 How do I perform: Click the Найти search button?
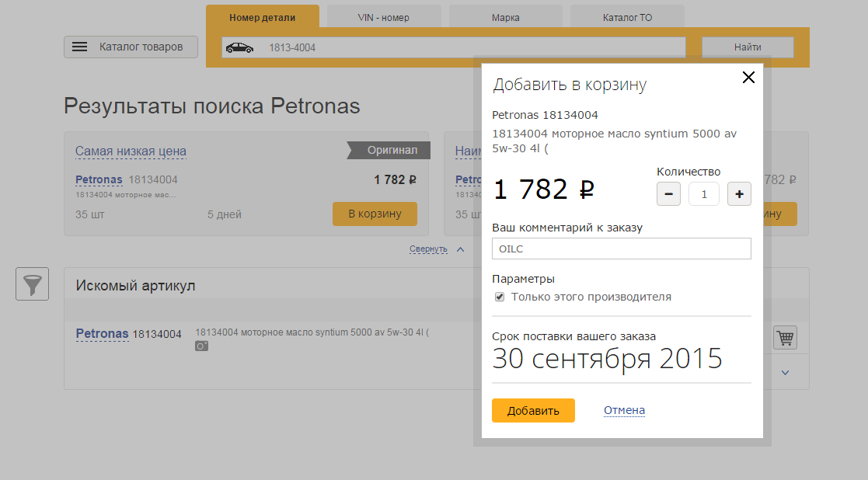point(748,47)
